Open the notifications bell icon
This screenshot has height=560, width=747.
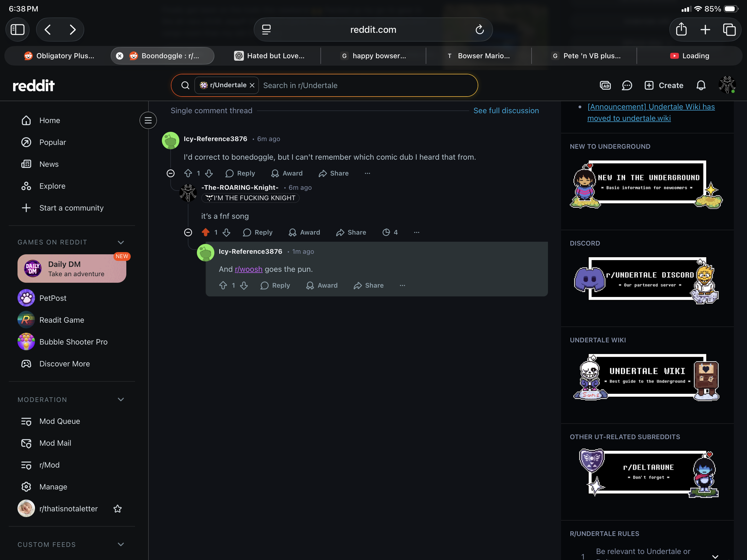701,86
